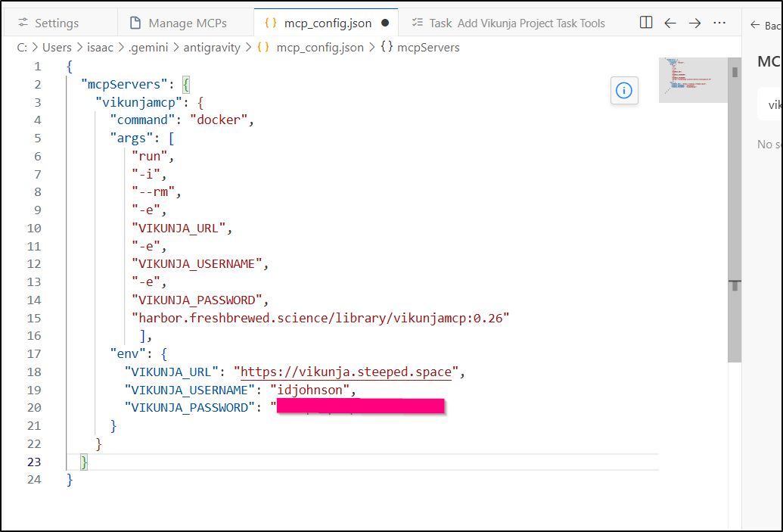Go back using editor toolbar left arrow
783x532 pixels.
coord(670,23)
